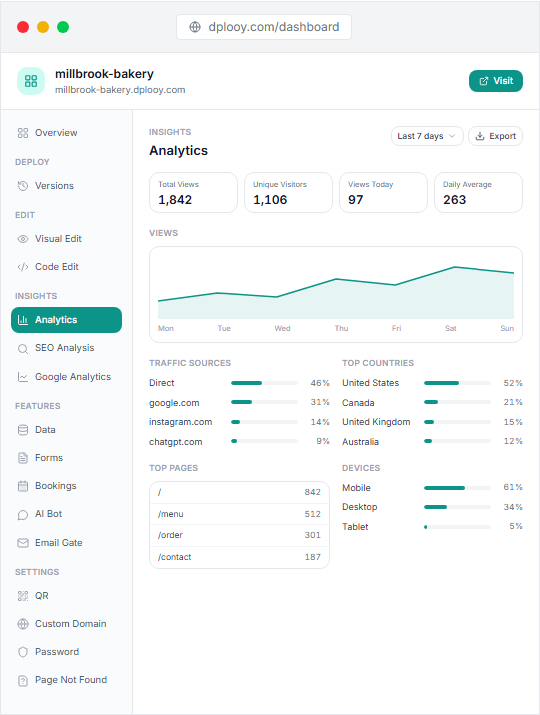
Task: Click the Mobile devices progress bar
Action: click(457, 488)
